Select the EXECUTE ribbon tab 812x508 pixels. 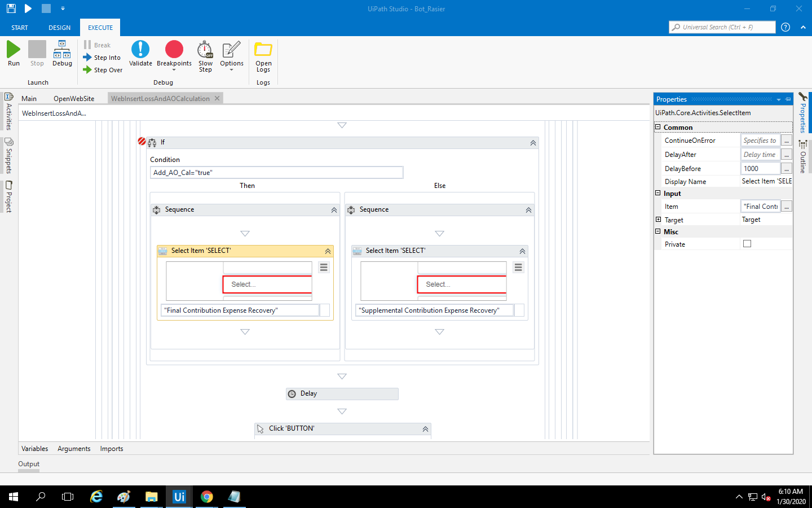pos(100,28)
